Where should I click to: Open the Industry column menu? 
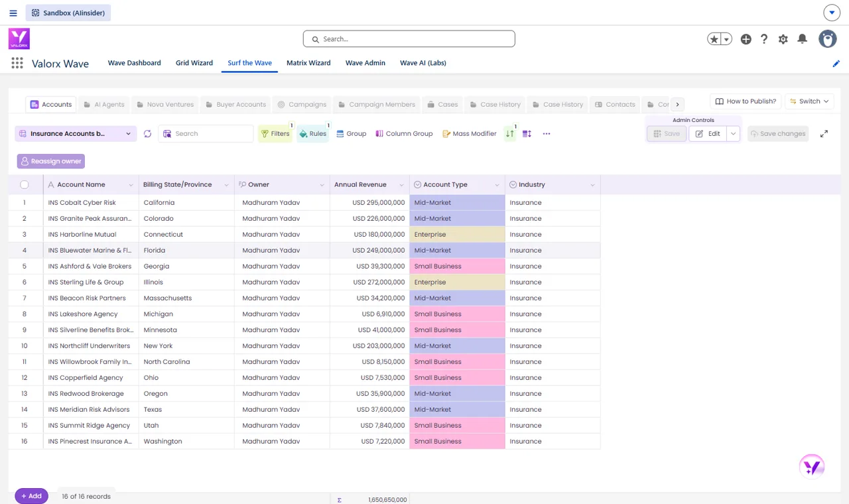click(592, 185)
